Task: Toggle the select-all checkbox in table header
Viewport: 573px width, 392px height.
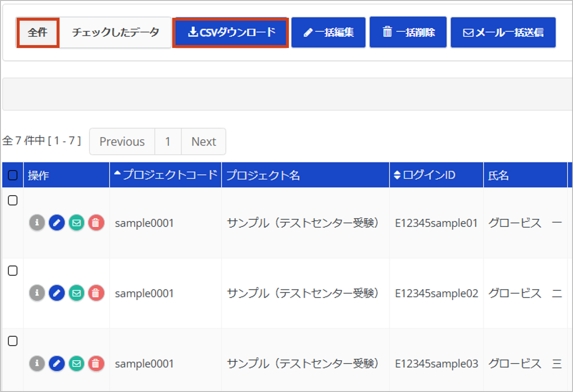Action: 13,175
